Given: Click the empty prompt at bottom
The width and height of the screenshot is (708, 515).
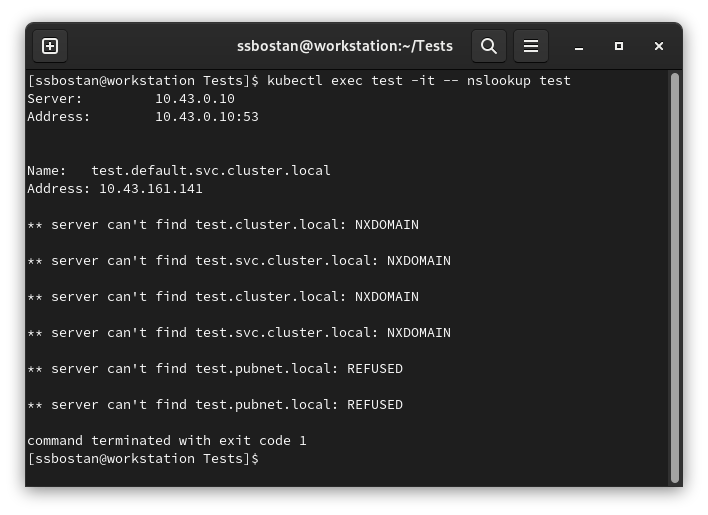Looking at the screenshot, I should (143, 459).
